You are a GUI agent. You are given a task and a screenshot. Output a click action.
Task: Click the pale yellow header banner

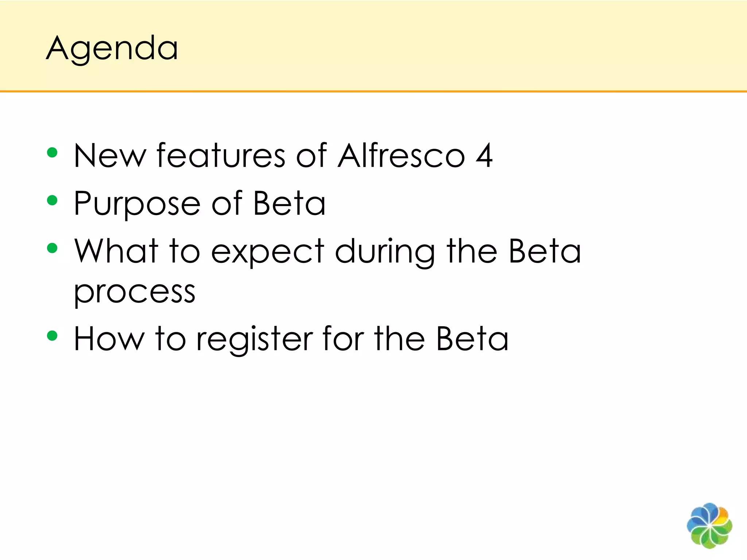[x=373, y=45]
